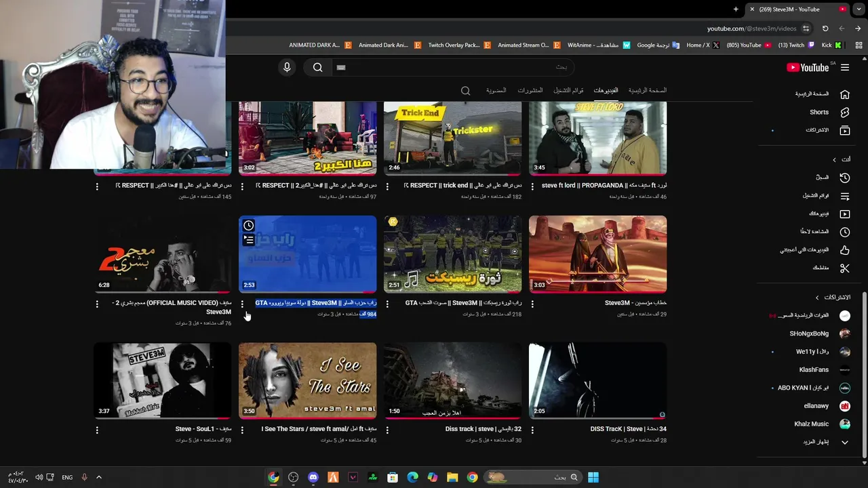Image resolution: width=868 pixels, height=488 pixels.
Task: Select the channel Videos tab
Action: 606,90
